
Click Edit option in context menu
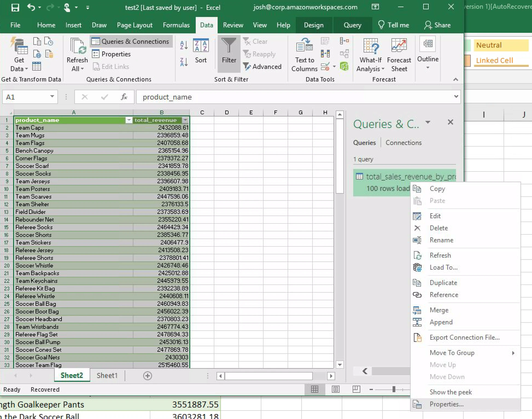(435, 216)
